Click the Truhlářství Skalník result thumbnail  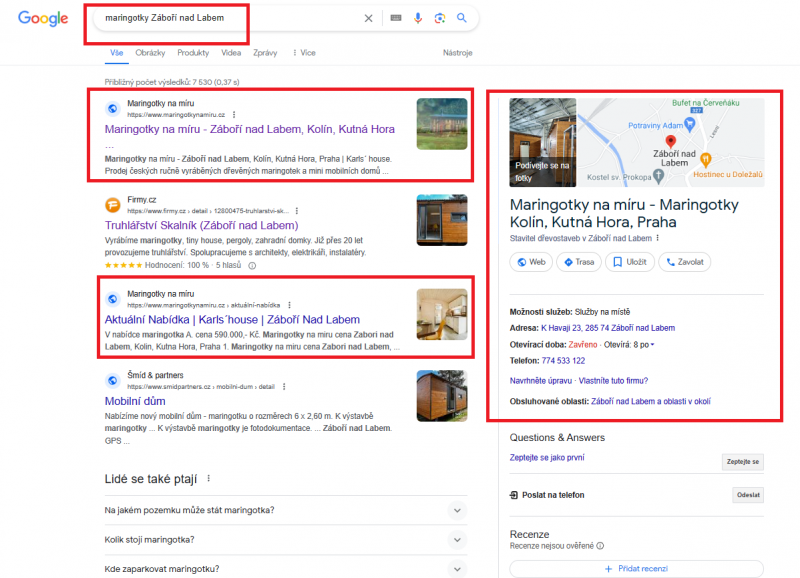pyautogui.click(x=442, y=220)
